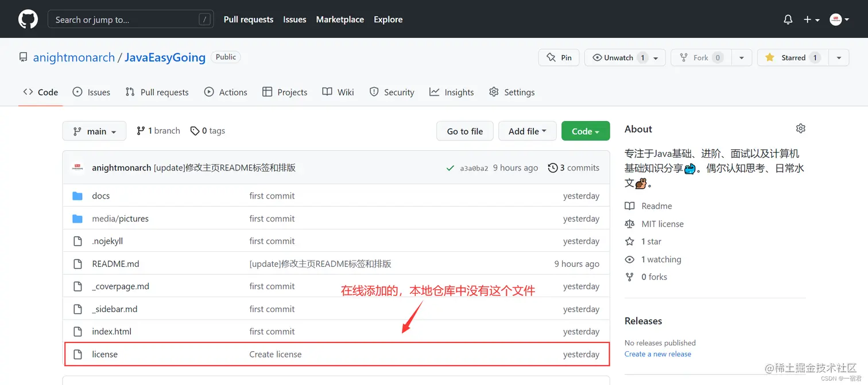
Task: Open the Wiki tab
Action: [x=338, y=92]
